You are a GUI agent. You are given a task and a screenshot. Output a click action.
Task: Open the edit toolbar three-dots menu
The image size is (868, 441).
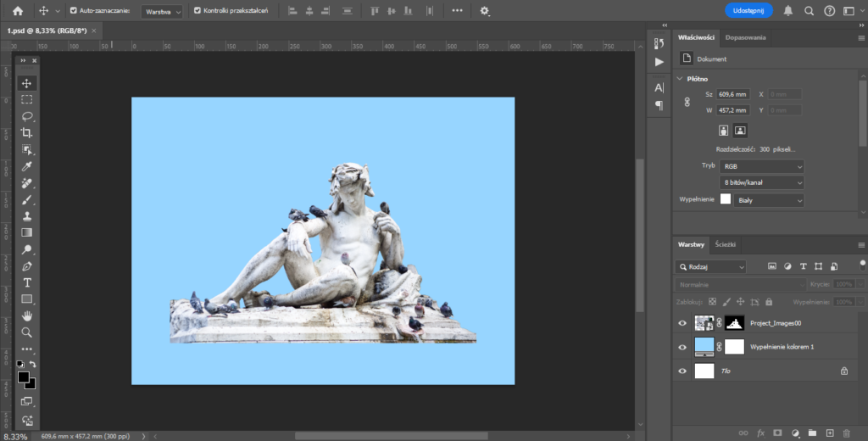click(26, 349)
